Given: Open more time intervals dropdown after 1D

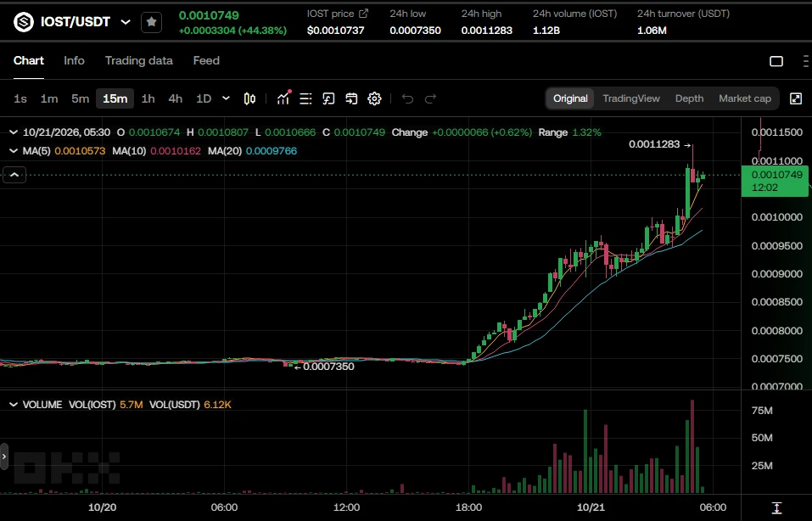Looking at the screenshot, I should click(x=226, y=98).
